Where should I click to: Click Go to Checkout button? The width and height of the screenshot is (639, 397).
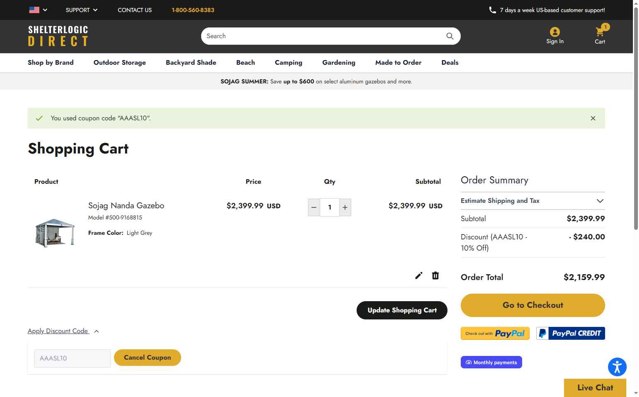[533, 305]
